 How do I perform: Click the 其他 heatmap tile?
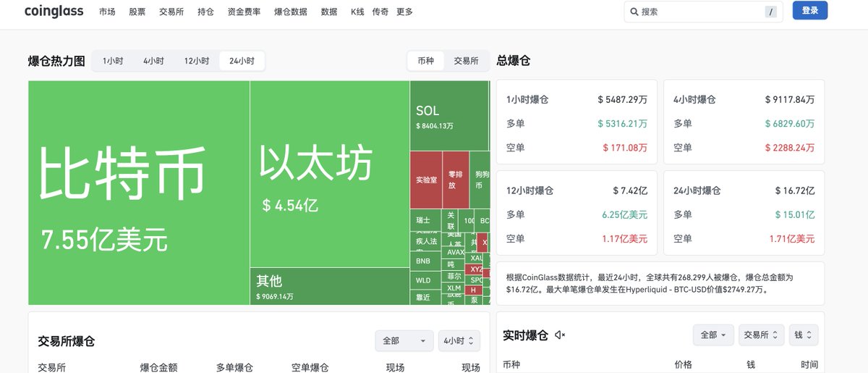click(330, 286)
